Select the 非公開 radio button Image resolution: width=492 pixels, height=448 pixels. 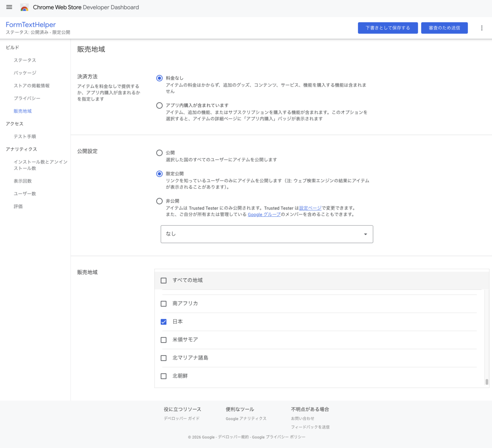159,201
